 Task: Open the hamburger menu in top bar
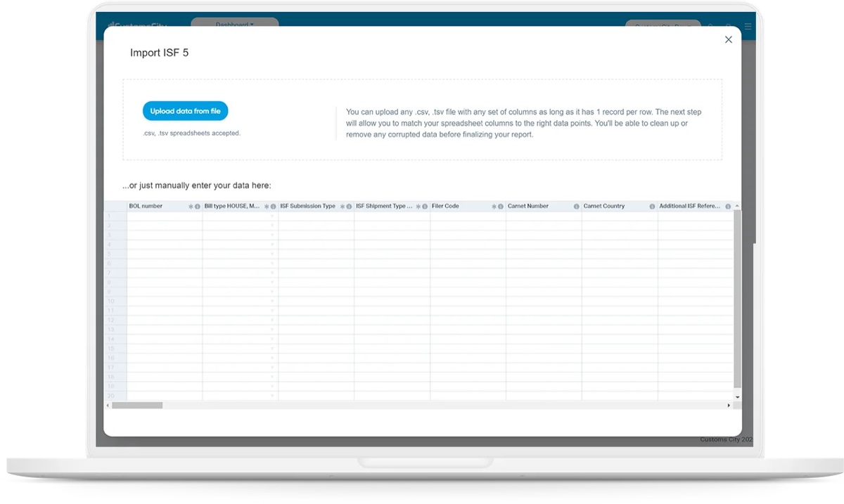coord(748,27)
